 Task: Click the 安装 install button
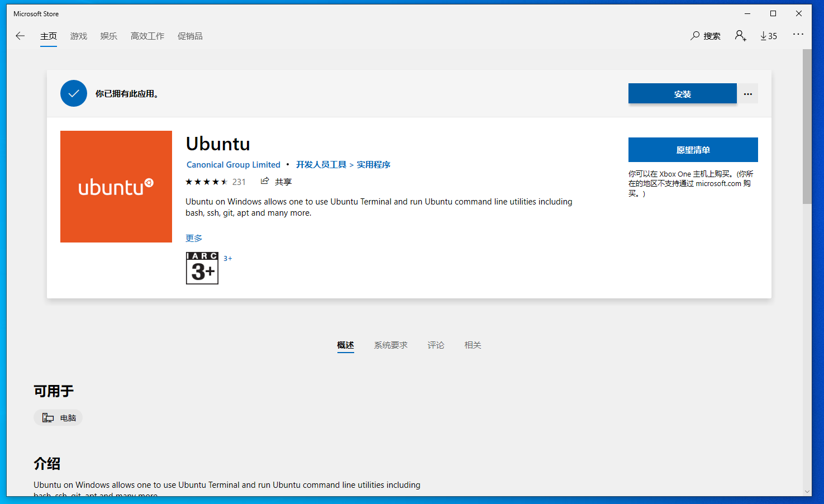coord(682,93)
